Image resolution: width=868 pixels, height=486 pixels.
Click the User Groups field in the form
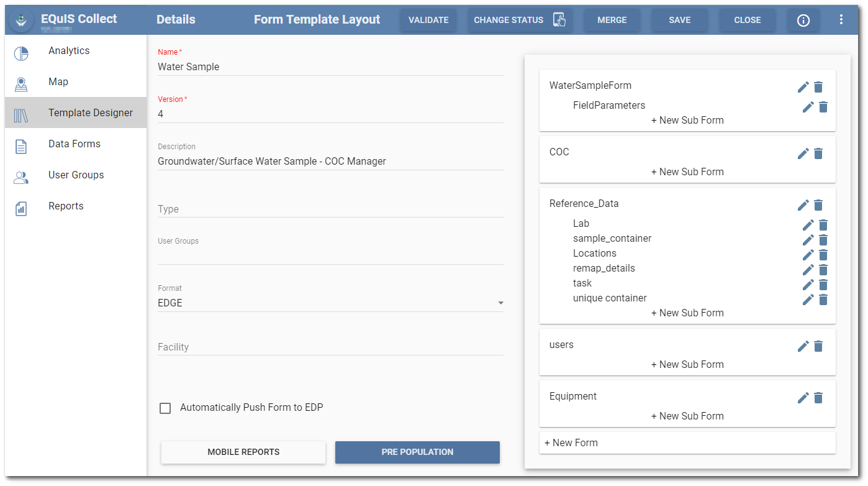click(330, 256)
